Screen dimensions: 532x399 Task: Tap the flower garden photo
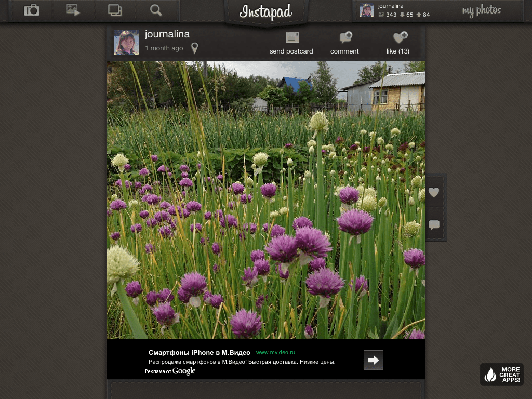[x=265, y=200]
